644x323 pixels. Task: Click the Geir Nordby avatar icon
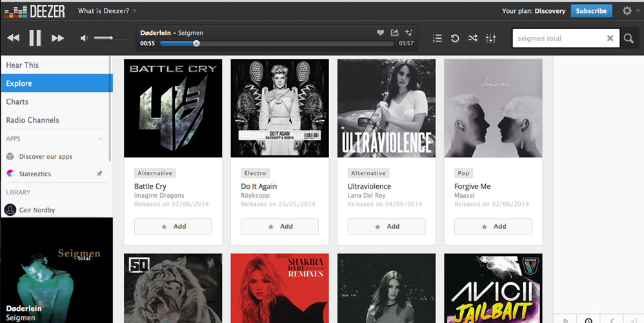click(x=10, y=210)
